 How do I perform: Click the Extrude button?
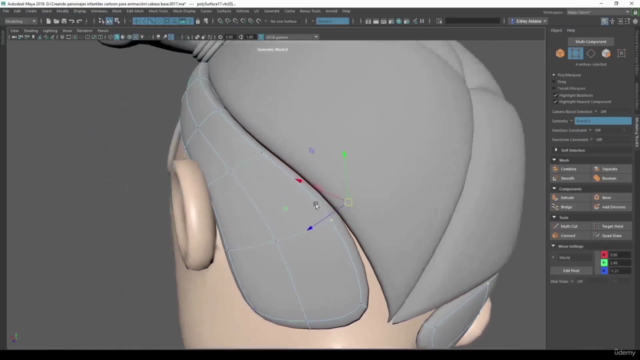(x=570, y=198)
